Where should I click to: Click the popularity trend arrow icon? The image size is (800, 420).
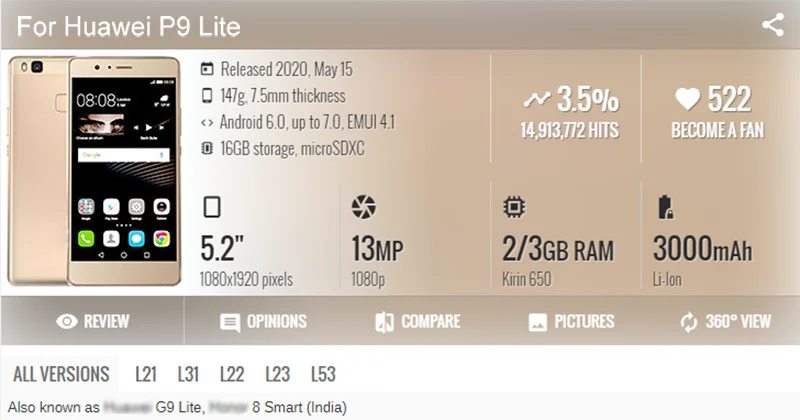click(537, 99)
